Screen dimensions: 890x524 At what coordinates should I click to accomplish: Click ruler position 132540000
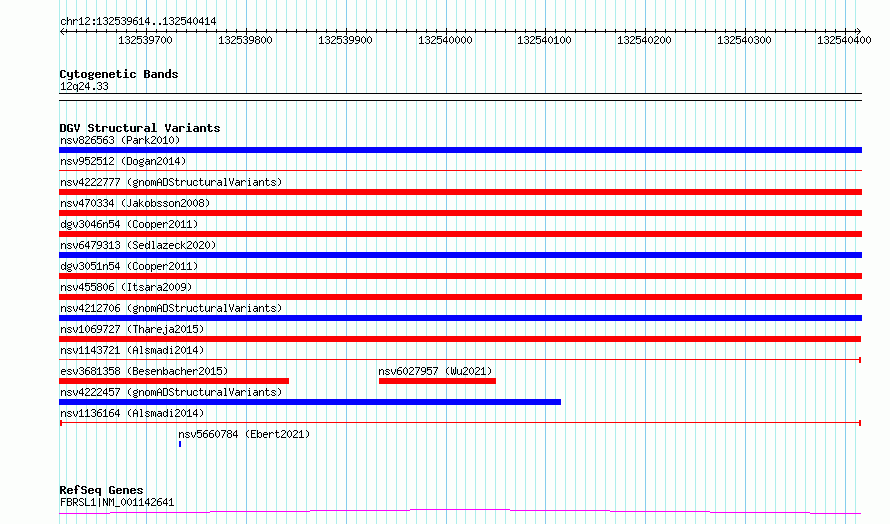(445, 40)
